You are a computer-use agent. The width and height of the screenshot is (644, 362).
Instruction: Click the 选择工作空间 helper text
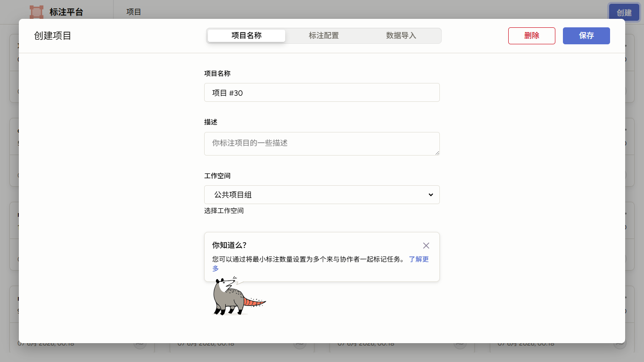[224, 211]
